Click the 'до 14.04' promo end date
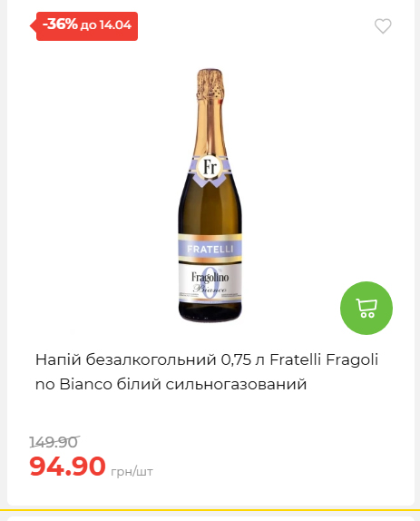Image resolution: width=420 pixels, height=521 pixels. pos(106,25)
